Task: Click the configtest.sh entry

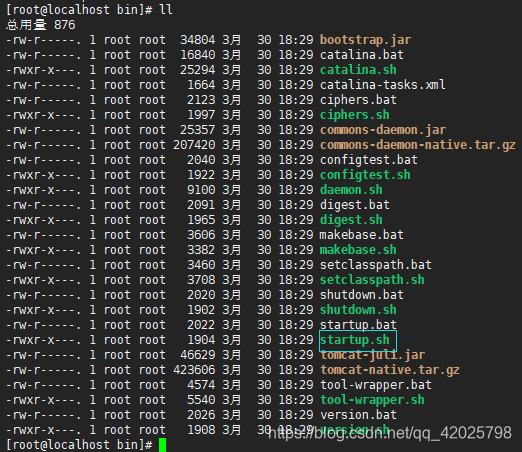Action: click(x=365, y=175)
